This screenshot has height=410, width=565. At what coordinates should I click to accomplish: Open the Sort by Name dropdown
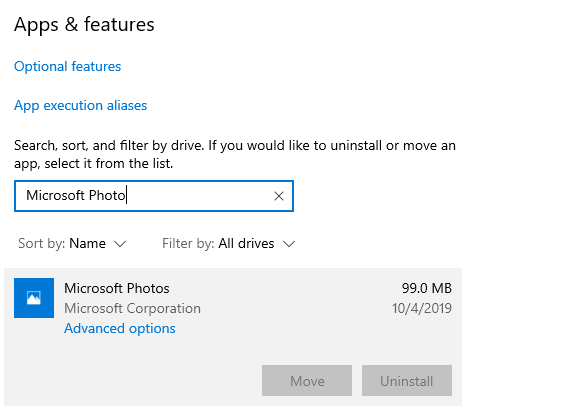[72, 244]
